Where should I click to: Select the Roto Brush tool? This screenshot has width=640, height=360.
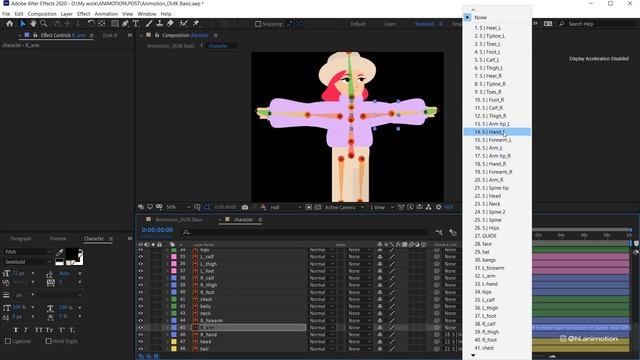(x=184, y=24)
